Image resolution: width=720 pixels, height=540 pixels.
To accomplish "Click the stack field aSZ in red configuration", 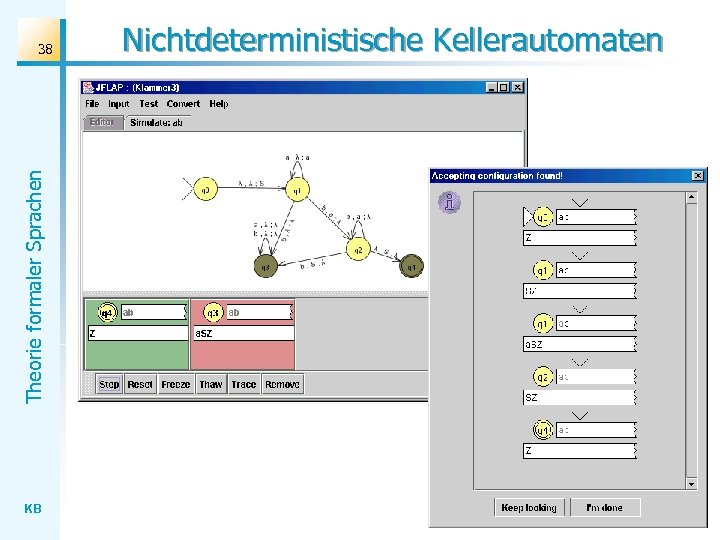I will [x=244, y=333].
